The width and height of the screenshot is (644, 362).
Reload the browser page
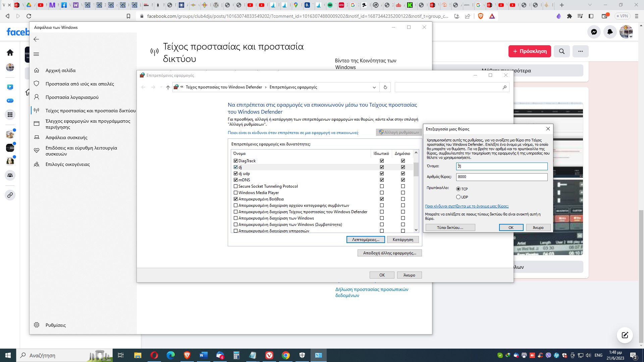point(29,16)
